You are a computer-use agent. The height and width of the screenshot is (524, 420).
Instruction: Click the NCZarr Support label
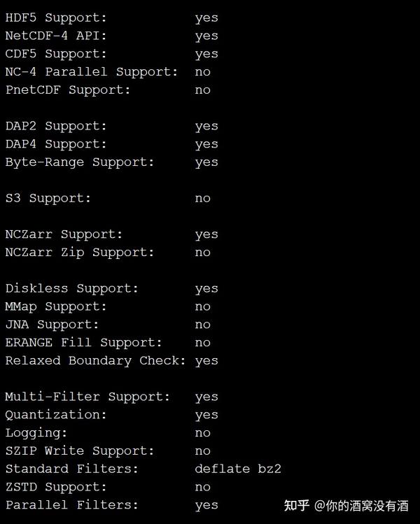click(x=64, y=234)
